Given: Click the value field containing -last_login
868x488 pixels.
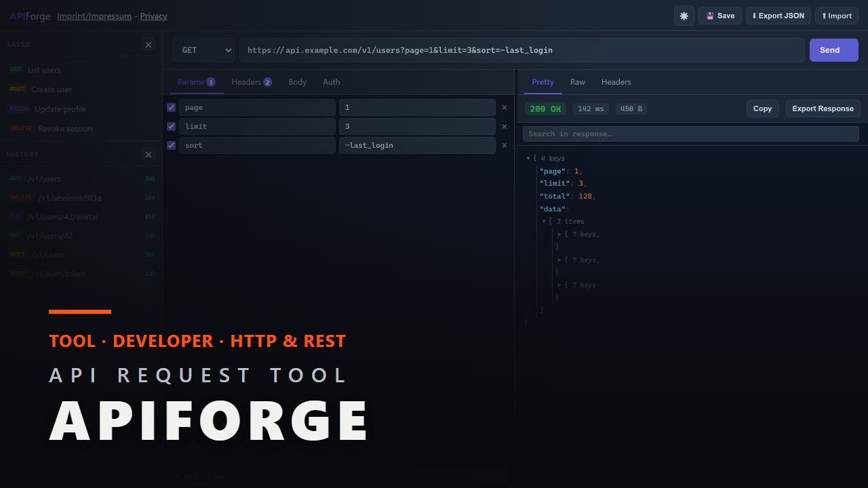Looking at the screenshot, I should pyautogui.click(x=417, y=145).
